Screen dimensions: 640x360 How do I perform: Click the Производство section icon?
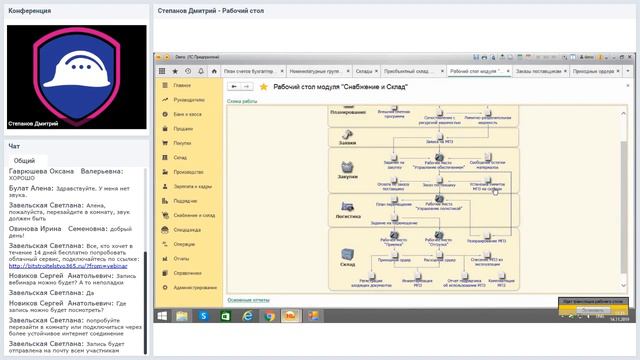[x=165, y=172]
